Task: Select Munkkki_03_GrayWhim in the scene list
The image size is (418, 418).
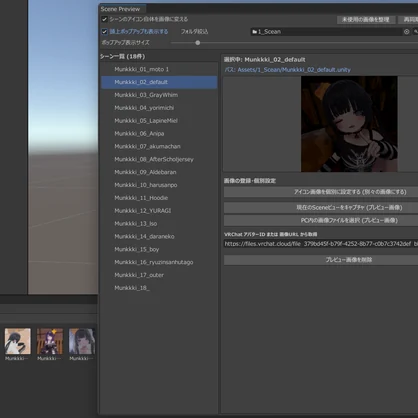Action: tap(159, 95)
